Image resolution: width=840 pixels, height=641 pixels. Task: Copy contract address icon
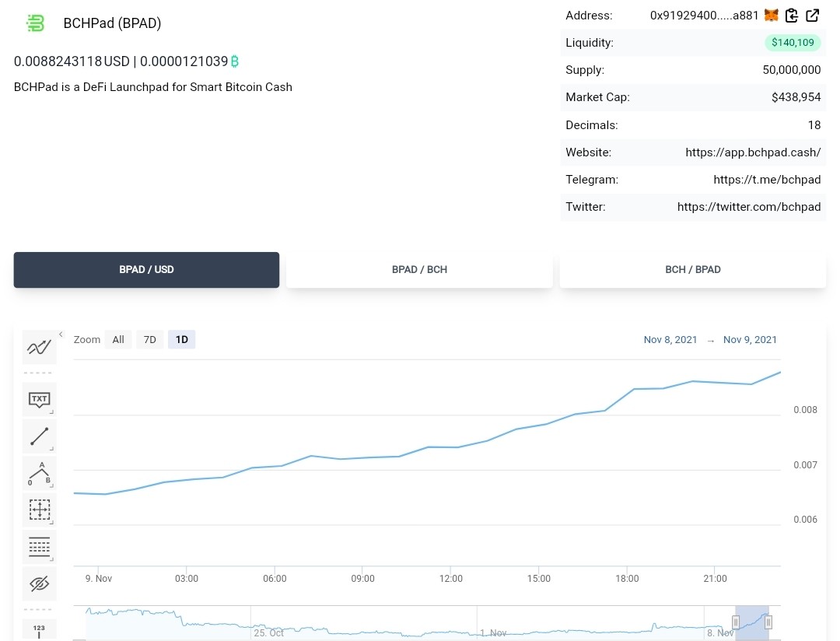click(x=791, y=16)
